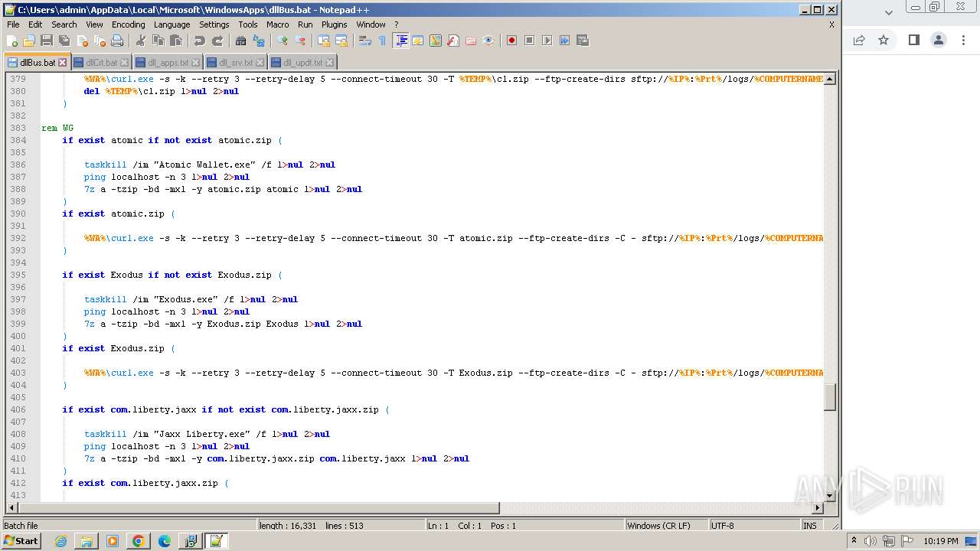Click the Copy toolbar icon
The height and width of the screenshot is (551, 980).
click(x=158, y=41)
